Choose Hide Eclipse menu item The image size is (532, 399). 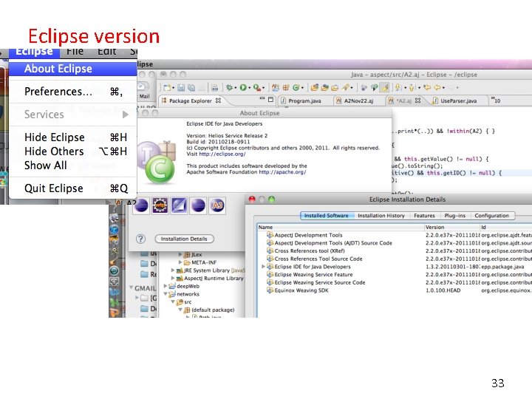click(73, 137)
